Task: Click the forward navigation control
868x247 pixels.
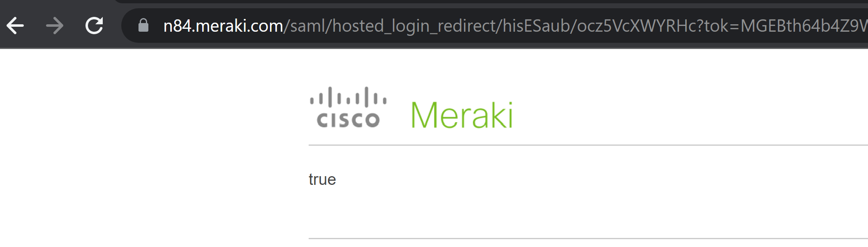Action: pos(54,26)
